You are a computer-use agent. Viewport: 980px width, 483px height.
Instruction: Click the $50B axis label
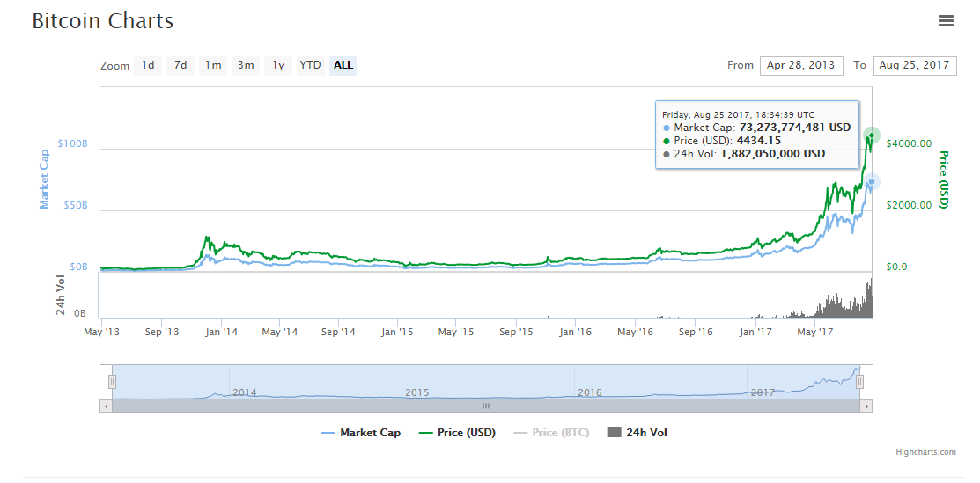[77, 205]
